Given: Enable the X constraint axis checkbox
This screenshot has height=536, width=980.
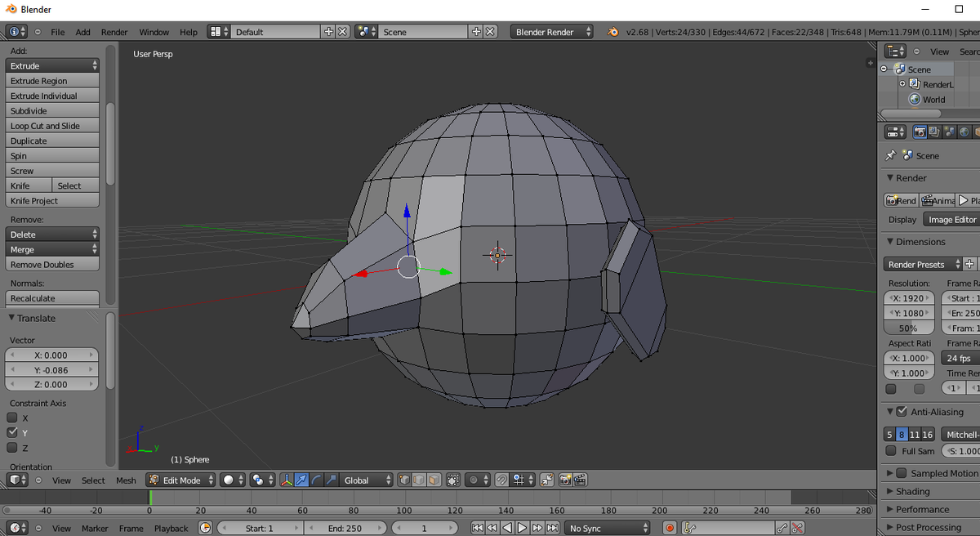Looking at the screenshot, I should (x=12, y=418).
